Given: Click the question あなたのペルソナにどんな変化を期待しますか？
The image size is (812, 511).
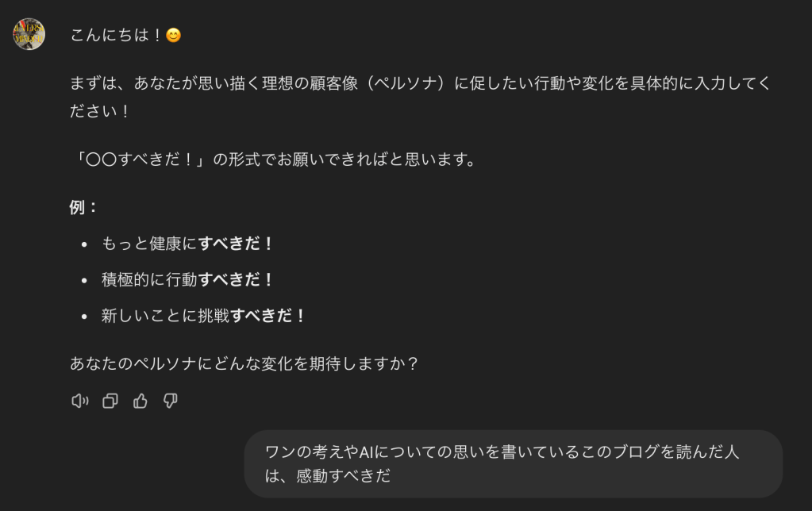Looking at the screenshot, I should [x=244, y=364].
